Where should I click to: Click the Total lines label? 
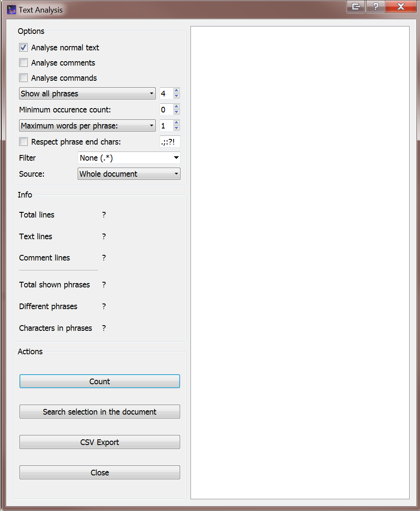point(37,215)
